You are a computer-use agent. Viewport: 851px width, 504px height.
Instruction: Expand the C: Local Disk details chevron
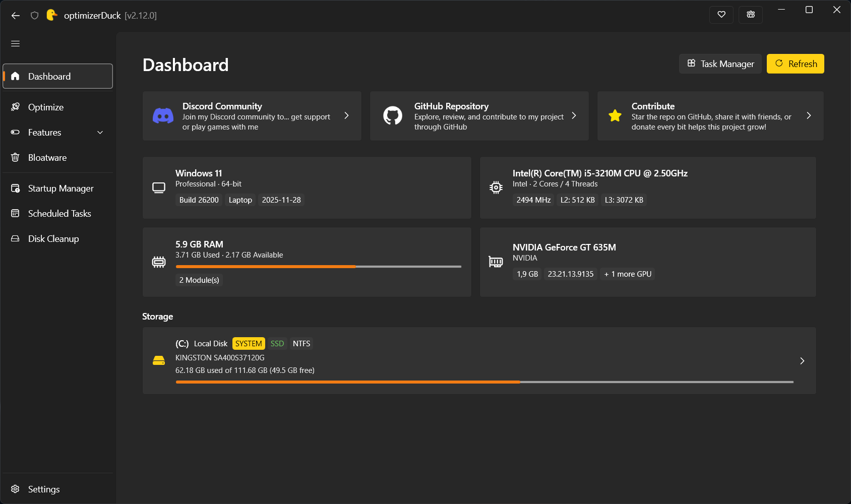tap(802, 361)
